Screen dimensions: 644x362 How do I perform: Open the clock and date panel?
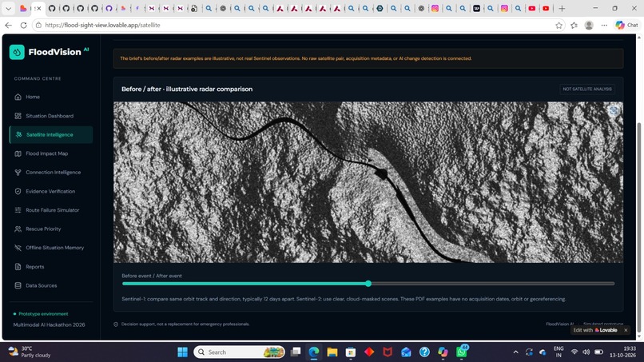pos(622,352)
